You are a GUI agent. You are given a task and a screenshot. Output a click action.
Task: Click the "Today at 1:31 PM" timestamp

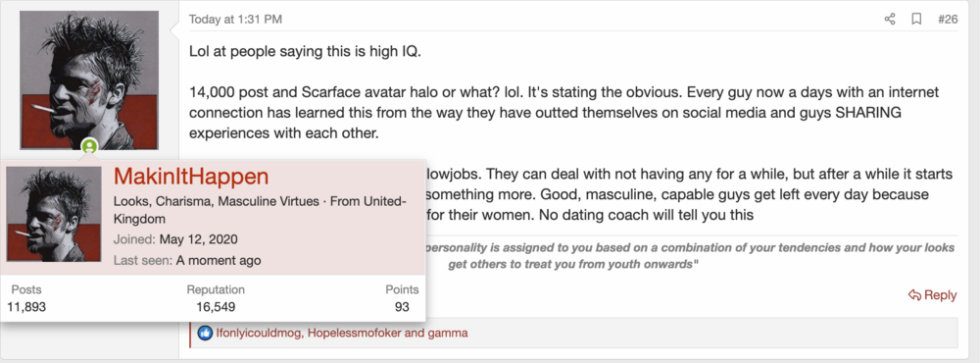coord(235,20)
